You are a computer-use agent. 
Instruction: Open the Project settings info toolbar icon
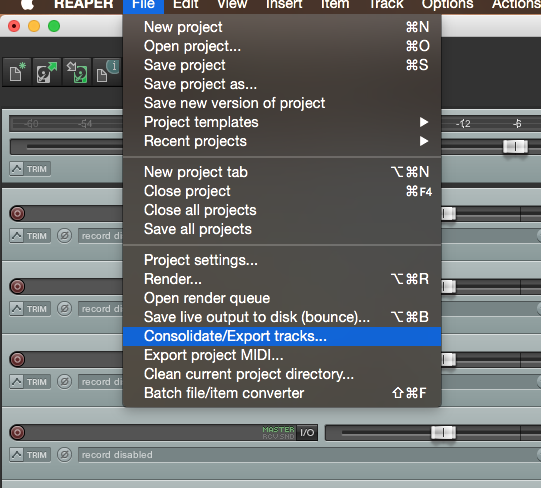click(107, 71)
